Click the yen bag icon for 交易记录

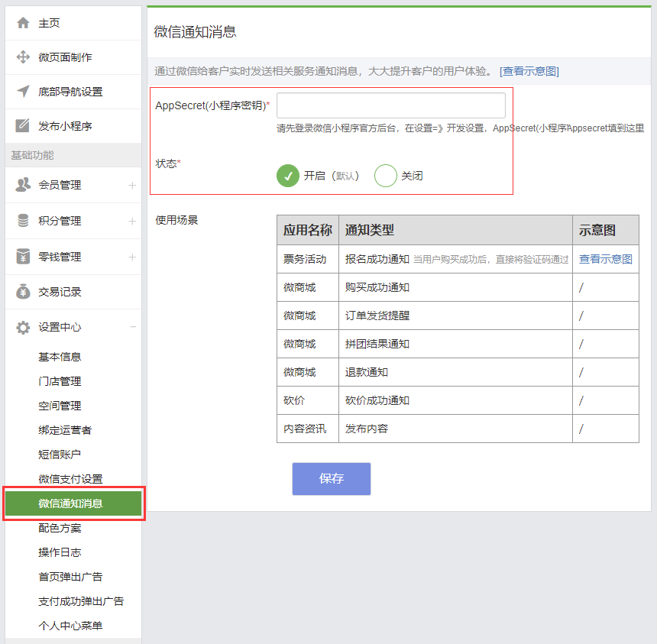tap(23, 292)
